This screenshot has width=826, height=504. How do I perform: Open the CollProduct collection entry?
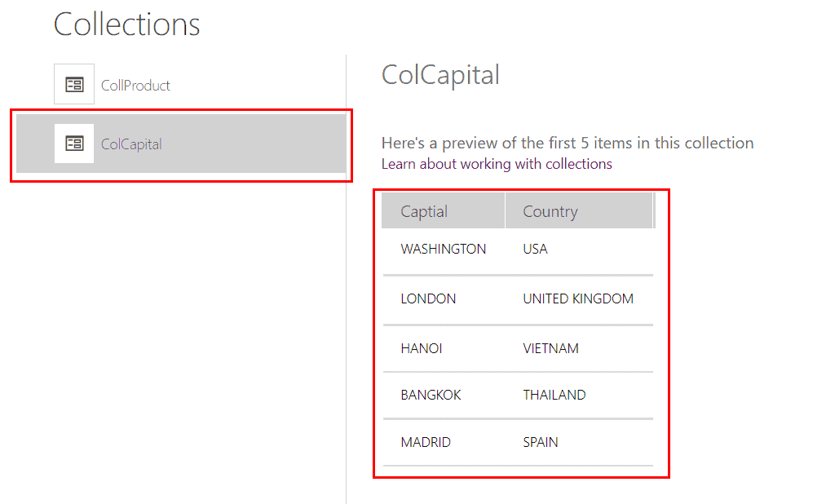(135, 84)
